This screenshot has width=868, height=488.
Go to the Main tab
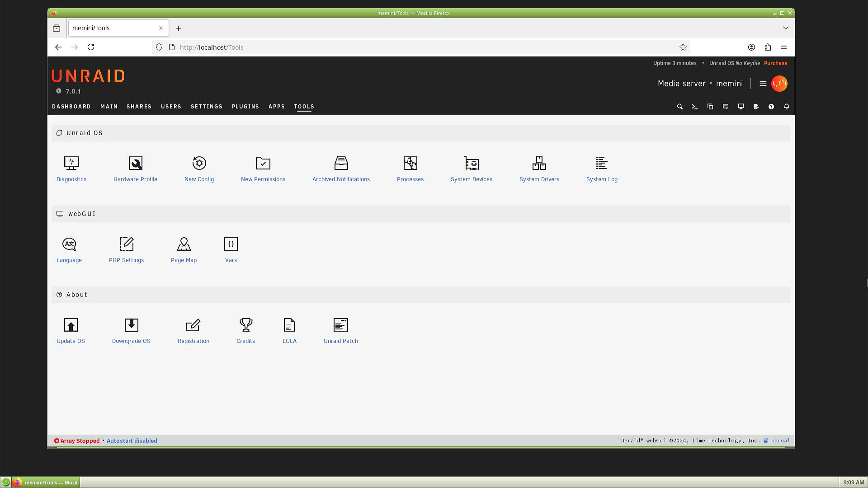tap(109, 107)
